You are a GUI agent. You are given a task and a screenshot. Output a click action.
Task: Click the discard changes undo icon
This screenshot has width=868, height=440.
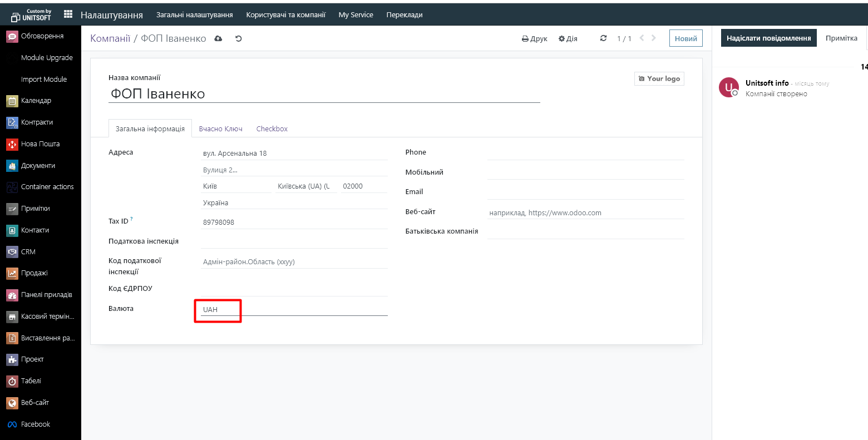[239, 38]
